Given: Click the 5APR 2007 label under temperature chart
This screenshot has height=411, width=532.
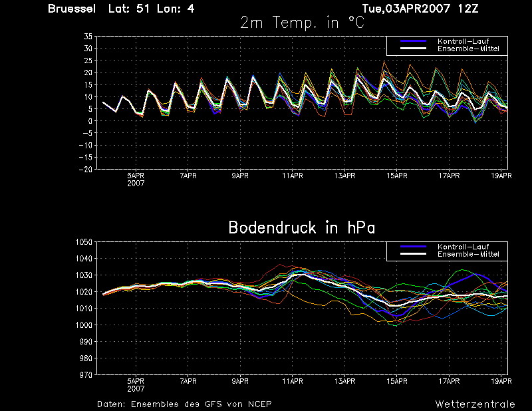Looking at the screenshot, I should tap(136, 180).
